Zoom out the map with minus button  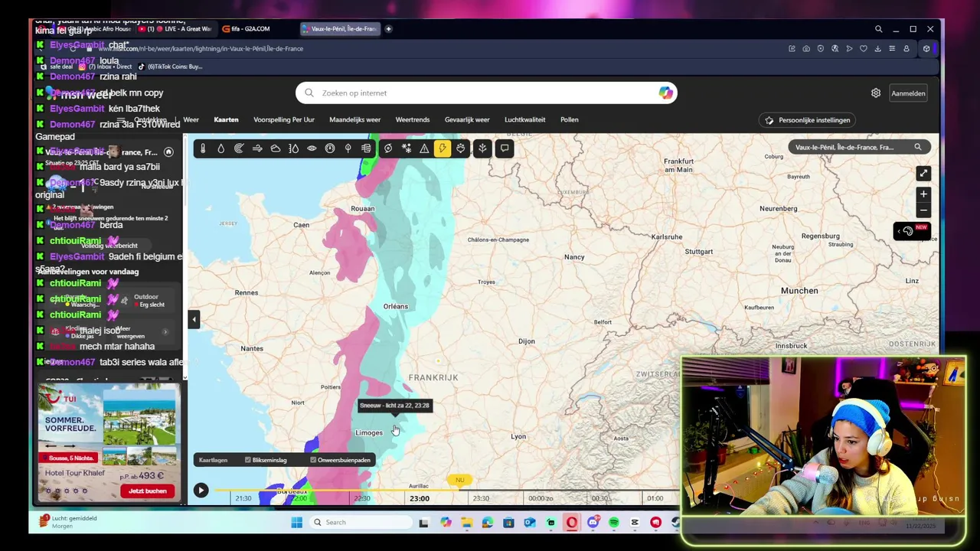coord(923,210)
